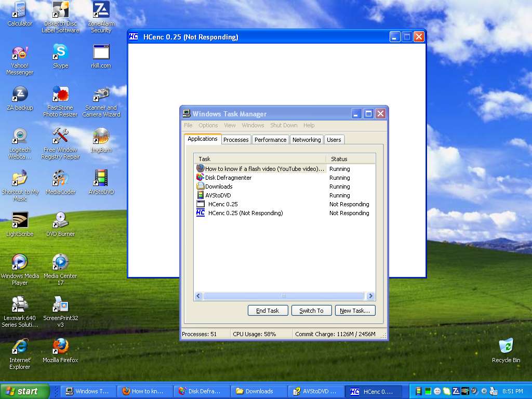Viewport: 532px width, 399px height.
Task: Open Windows Media Player desktop icon
Action: pyautogui.click(x=20, y=270)
